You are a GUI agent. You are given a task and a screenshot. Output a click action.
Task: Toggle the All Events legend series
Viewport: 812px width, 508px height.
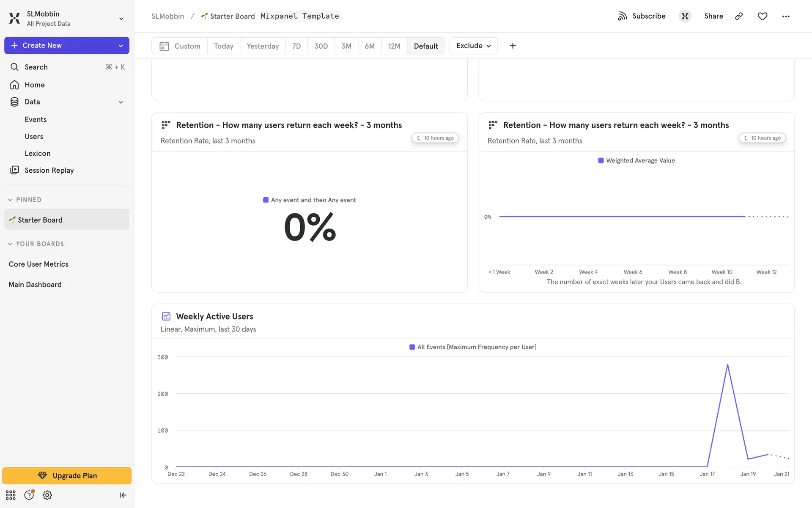(x=473, y=347)
